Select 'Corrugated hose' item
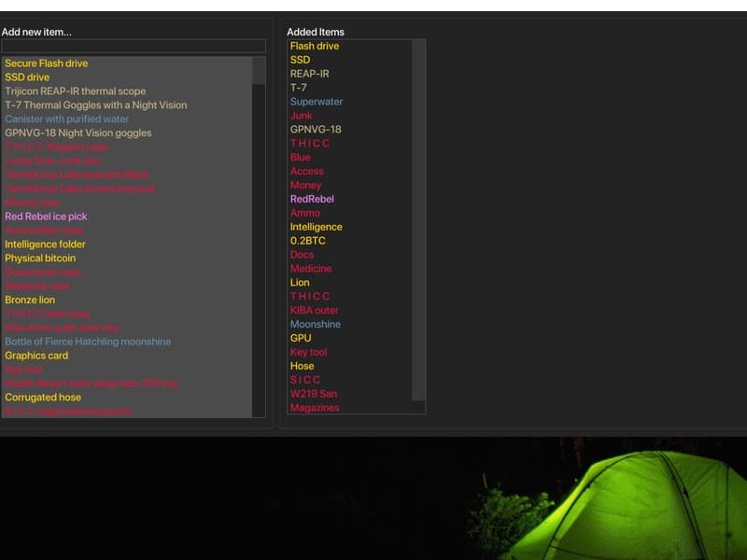Viewport: 747px width, 560px height. tap(43, 398)
